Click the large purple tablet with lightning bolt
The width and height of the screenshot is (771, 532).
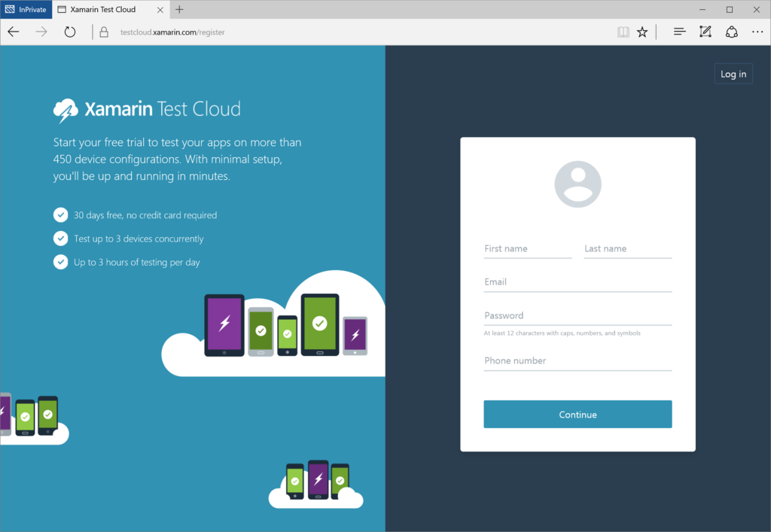pos(224,325)
